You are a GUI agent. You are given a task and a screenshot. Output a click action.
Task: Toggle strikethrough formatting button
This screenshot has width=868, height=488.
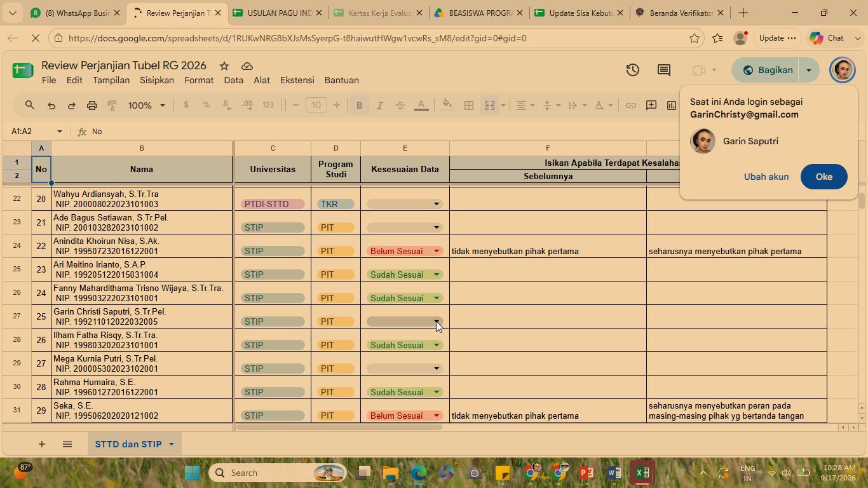pyautogui.click(x=400, y=105)
